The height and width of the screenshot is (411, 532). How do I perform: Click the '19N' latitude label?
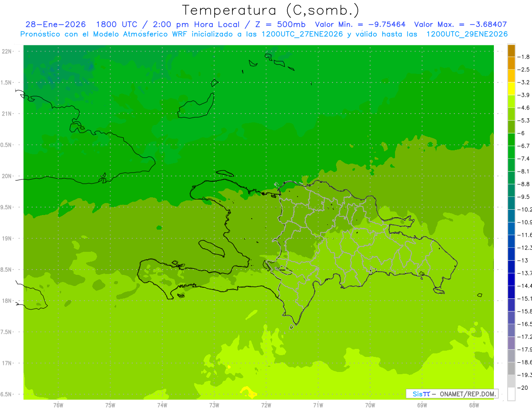pyautogui.click(x=7, y=239)
